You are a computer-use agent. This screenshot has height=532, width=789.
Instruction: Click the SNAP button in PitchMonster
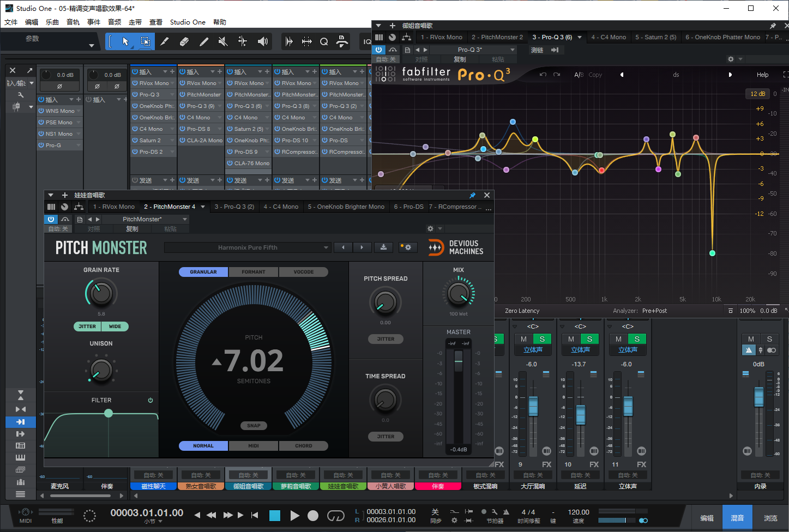pyautogui.click(x=254, y=426)
